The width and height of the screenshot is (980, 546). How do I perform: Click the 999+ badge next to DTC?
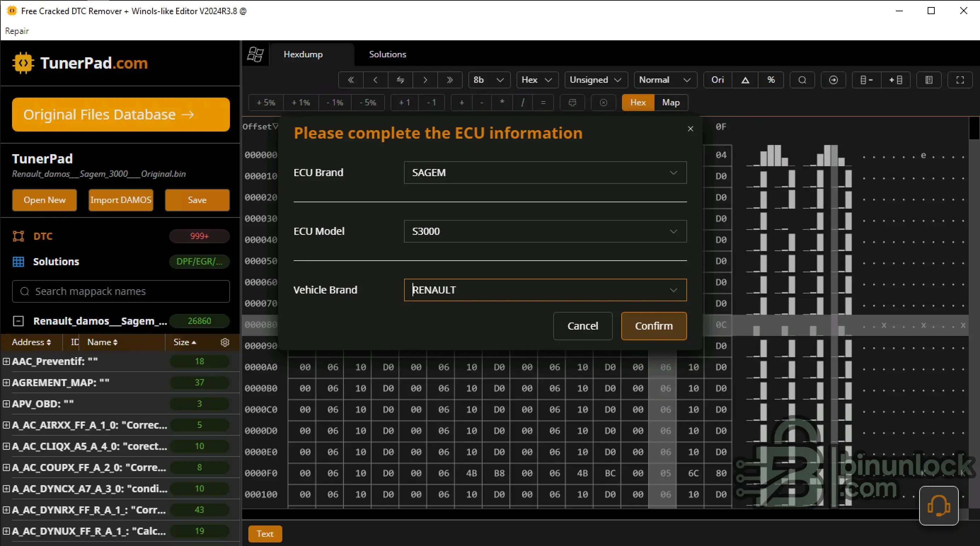pyautogui.click(x=199, y=236)
